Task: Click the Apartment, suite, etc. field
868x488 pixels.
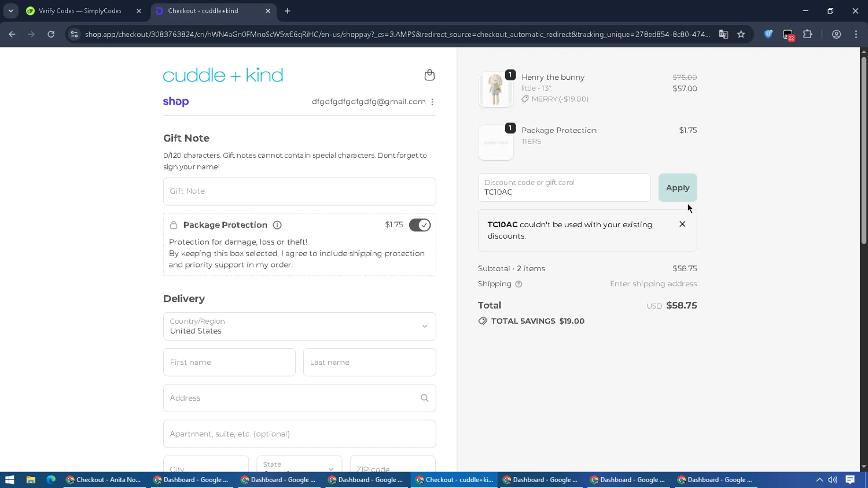Action: coord(299,434)
